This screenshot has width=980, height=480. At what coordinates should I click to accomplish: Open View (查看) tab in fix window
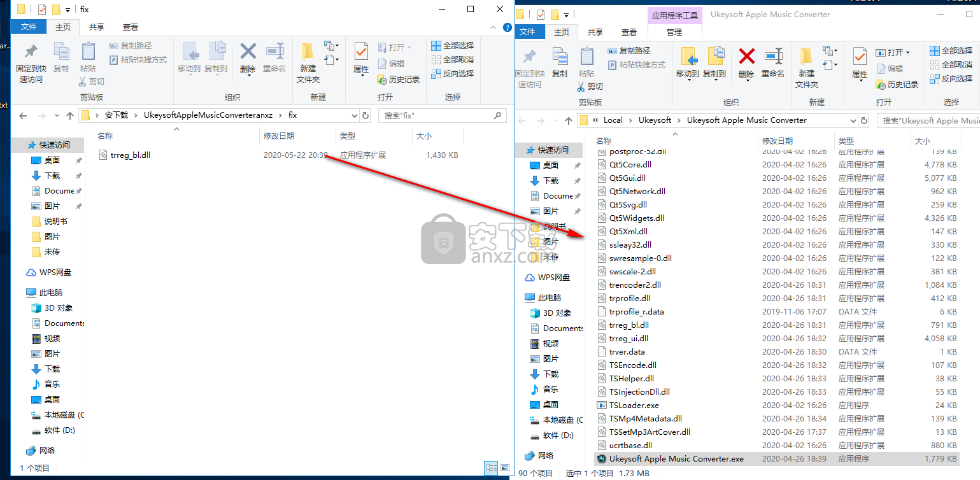click(x=131, y=27)
